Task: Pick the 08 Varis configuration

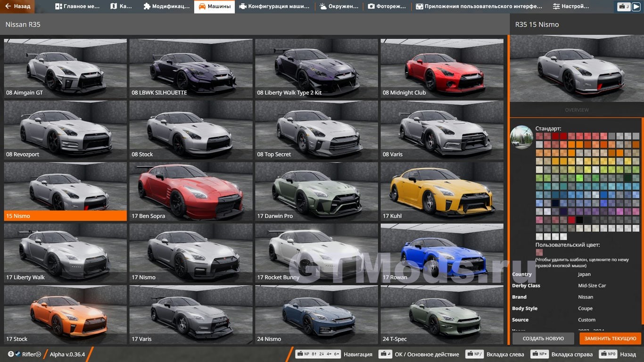Action: point(442,130)
